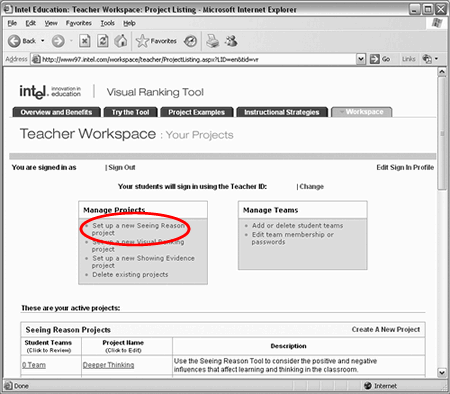450x394 pixels.
Task: Click the IE icon in title bar
Action: (8, 9)
